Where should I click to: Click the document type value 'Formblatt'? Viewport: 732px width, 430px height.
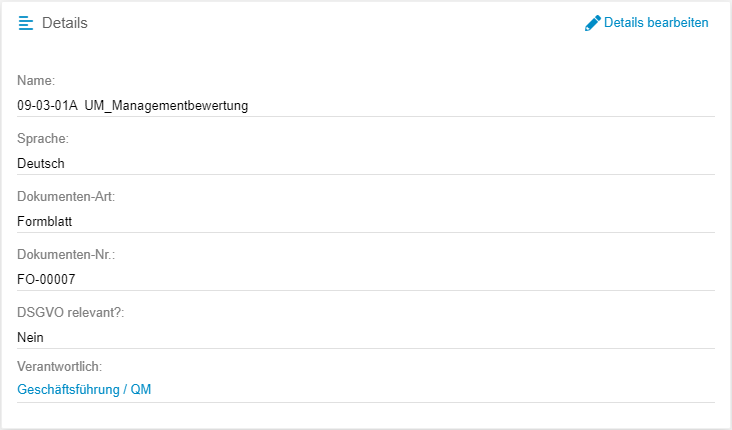46,221
